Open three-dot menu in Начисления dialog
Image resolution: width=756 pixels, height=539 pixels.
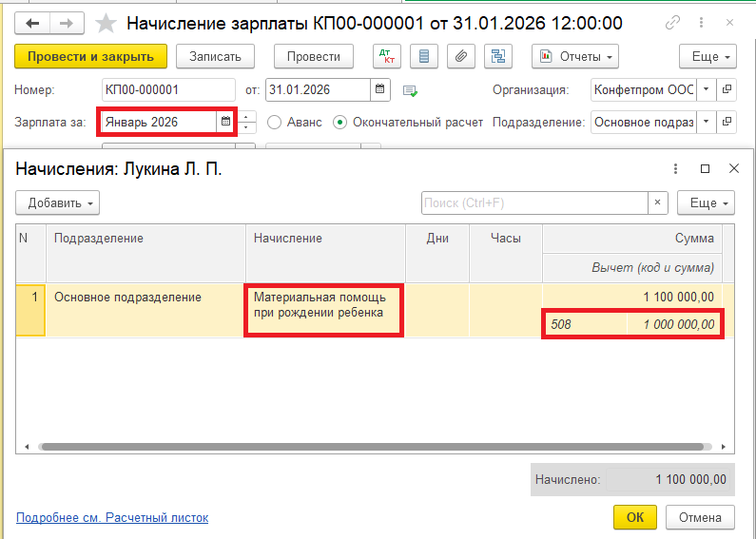tap(675, 169)
